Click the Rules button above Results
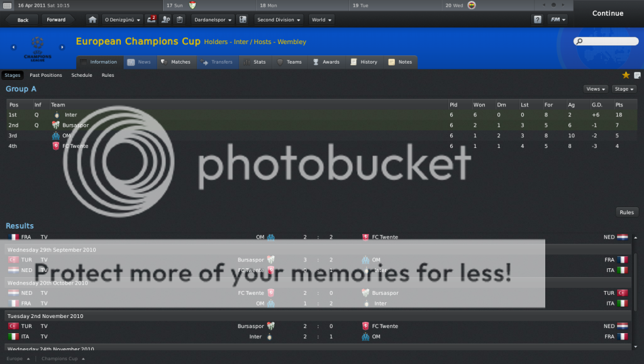 pyautogui.click(x=626, y=212)
